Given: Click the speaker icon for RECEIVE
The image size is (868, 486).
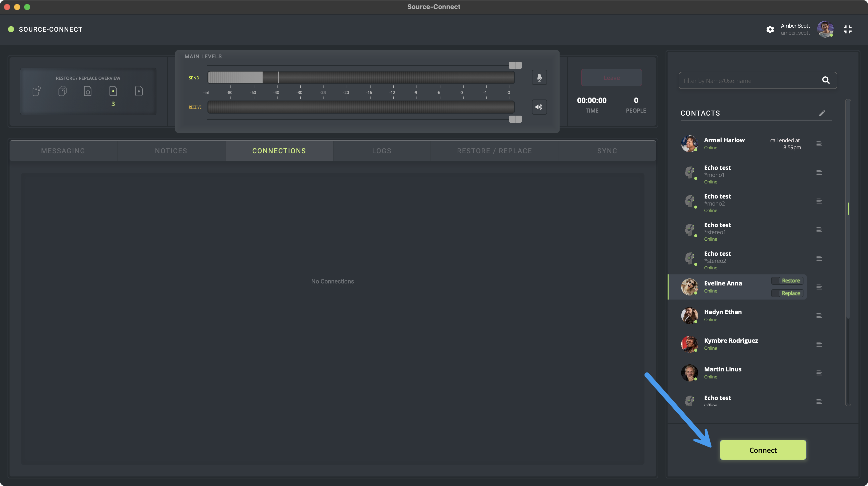Looking at the screenshot, I should [x=539, y=107].
